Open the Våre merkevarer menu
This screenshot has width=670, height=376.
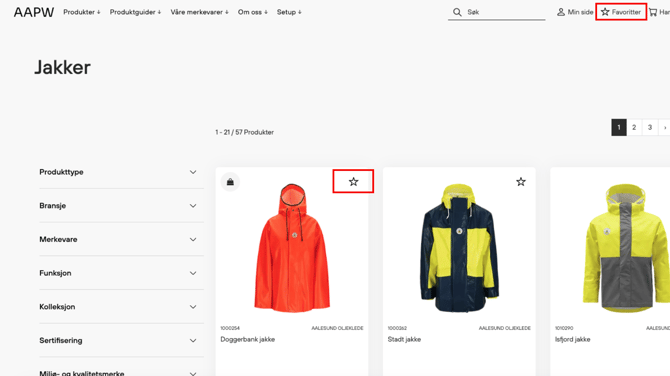pos(200,12)
